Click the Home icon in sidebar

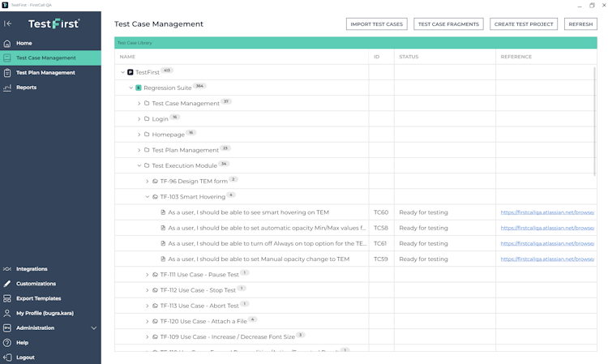(7, 43)
